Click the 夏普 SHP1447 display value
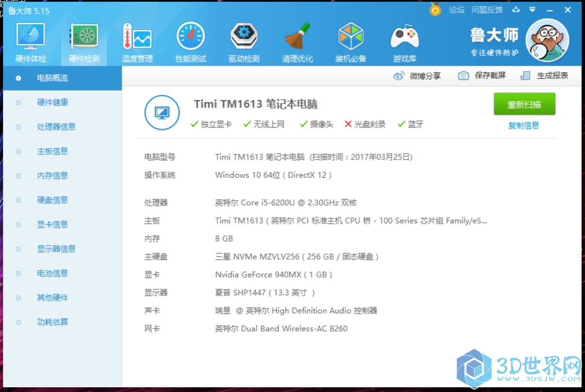This screenshot has height=392, width=585. [x=265, y=293]
